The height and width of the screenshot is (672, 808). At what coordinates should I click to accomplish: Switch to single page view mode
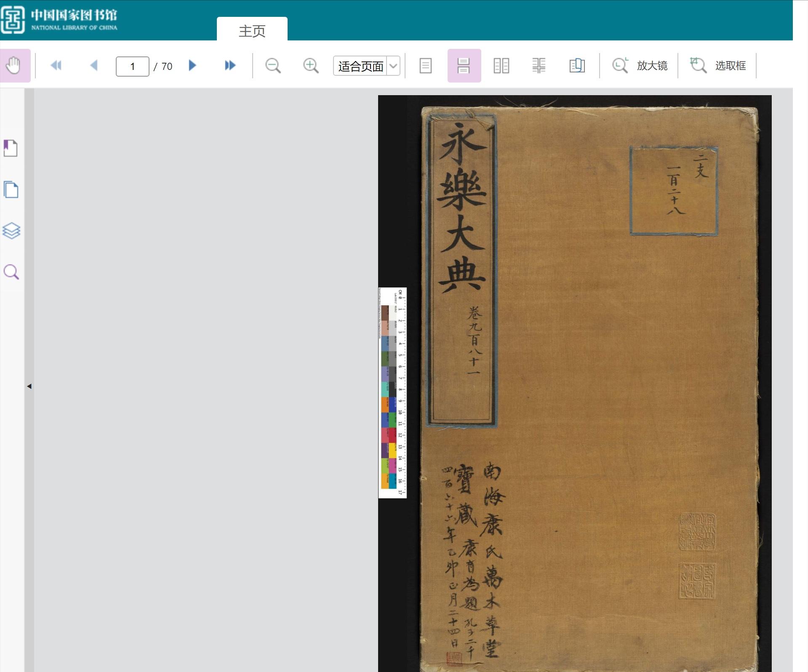[x=426, y=66]
